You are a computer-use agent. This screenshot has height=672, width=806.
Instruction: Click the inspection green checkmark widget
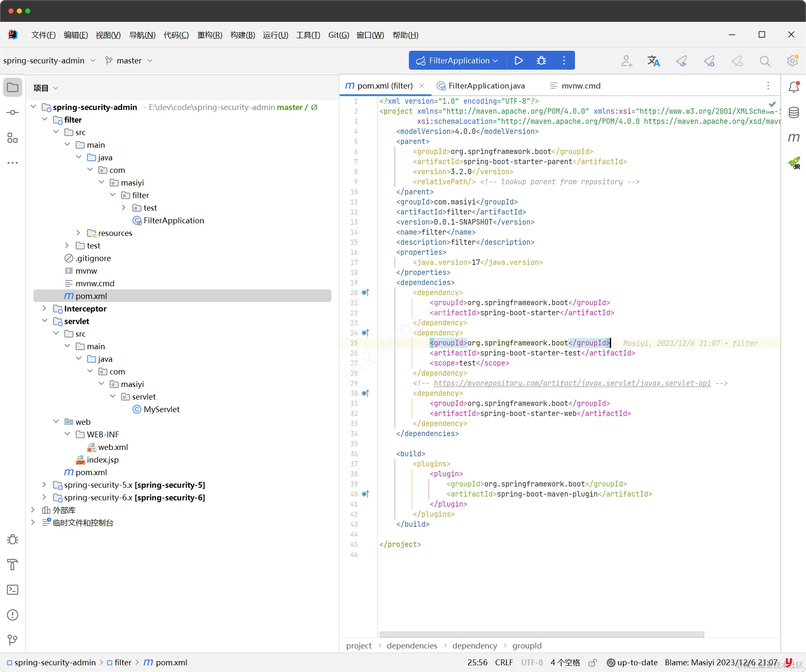[772, 104]
